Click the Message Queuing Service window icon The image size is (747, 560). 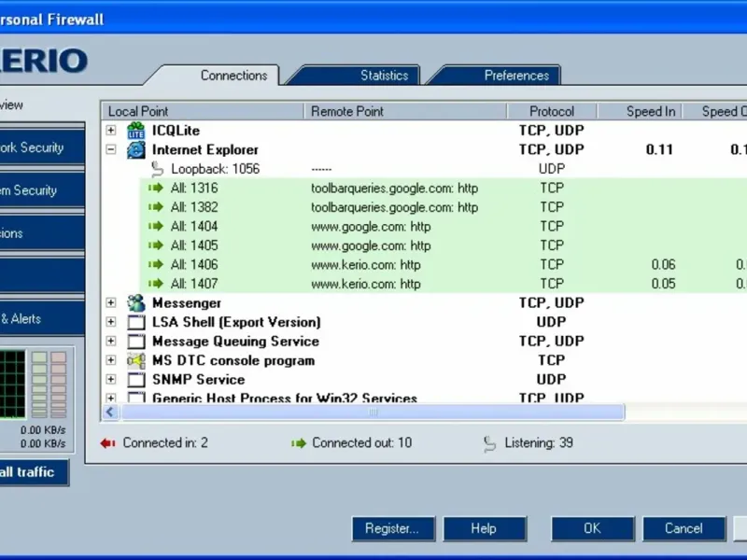(136, 342)
